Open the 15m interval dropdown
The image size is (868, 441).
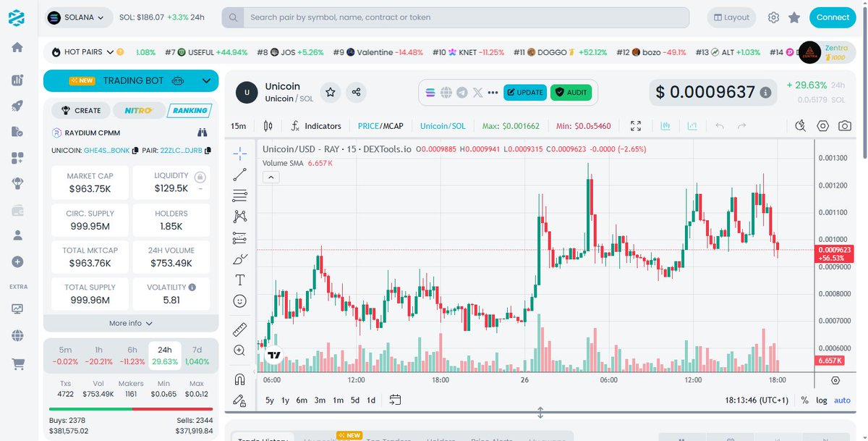pos(238,126)
